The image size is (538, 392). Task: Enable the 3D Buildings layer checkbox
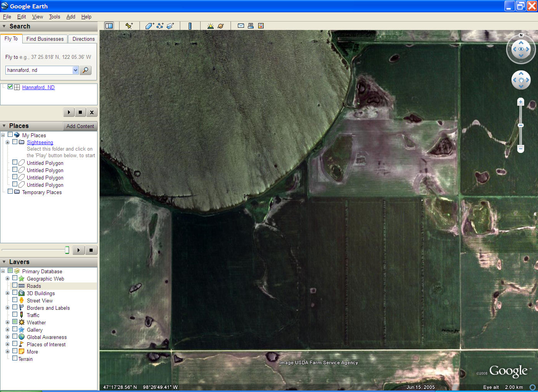point(15,293)
